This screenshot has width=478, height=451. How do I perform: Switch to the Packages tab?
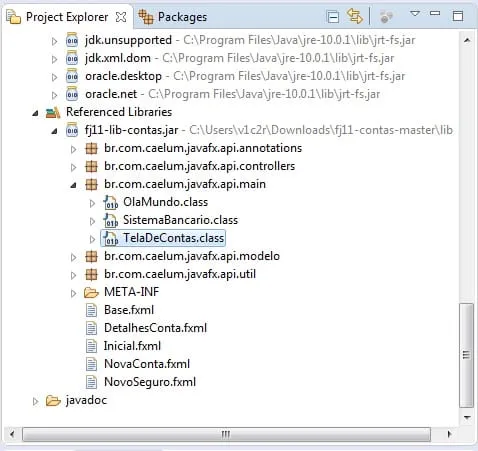click(173, 17)
